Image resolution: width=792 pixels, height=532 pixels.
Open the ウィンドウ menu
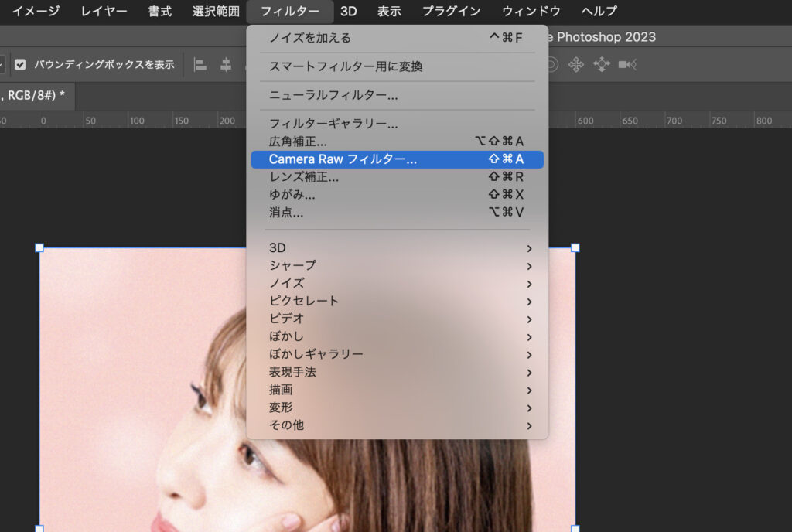coord(531,11)
